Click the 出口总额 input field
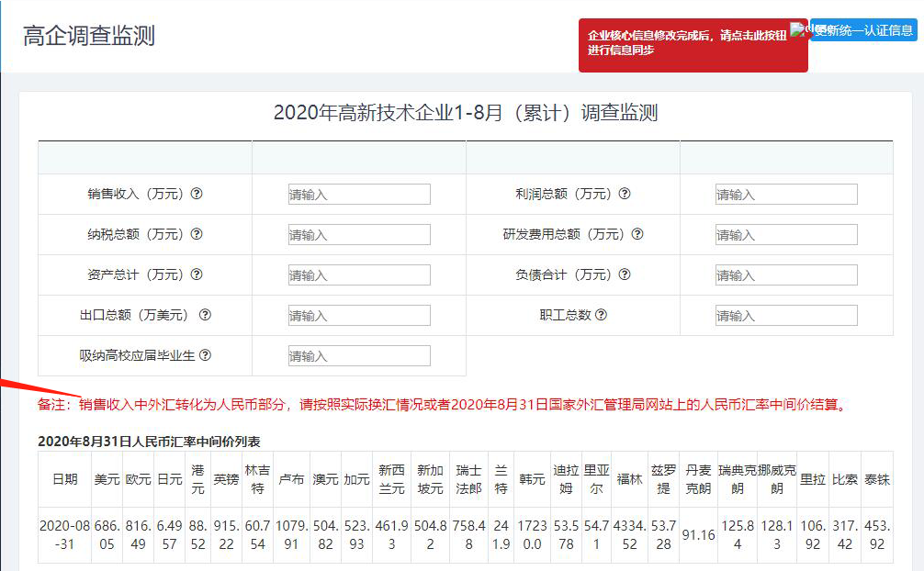Viewport: 924px width, 571px height. (359, 315)
